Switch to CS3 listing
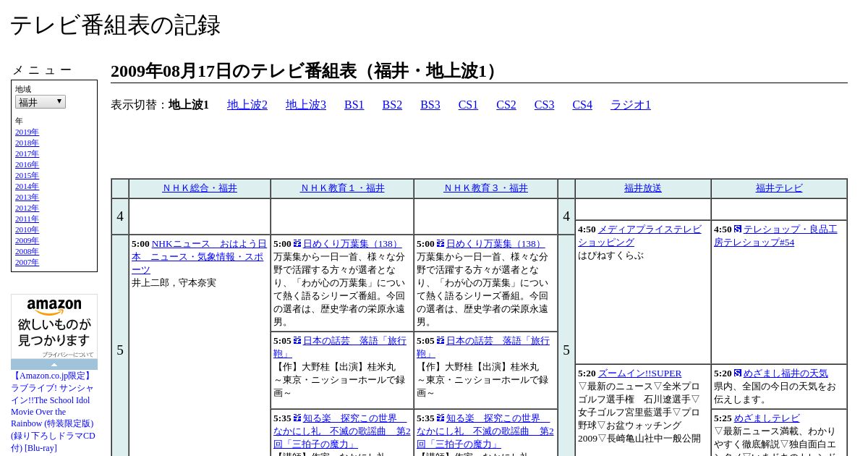The height and width of the screenshot is (456, 868). pyautogui.click(x=544, y=105)
